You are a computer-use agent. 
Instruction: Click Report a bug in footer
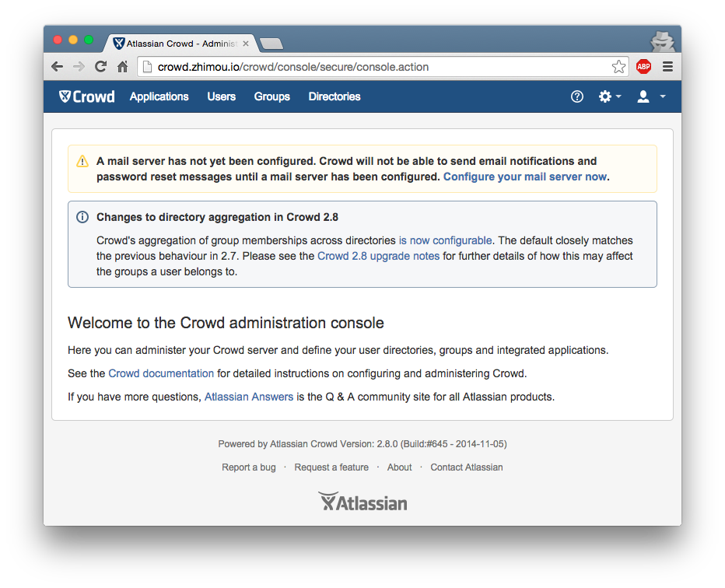(x=249, y=467)
